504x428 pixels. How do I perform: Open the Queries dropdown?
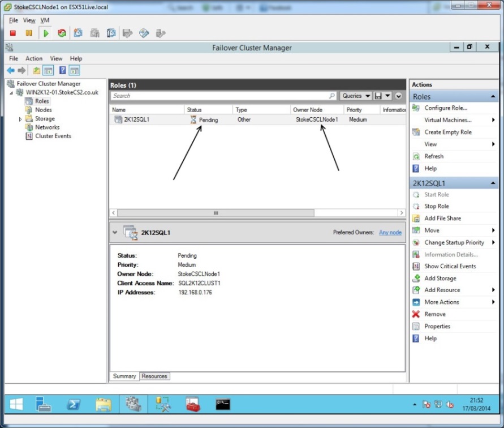pos(355,96)
